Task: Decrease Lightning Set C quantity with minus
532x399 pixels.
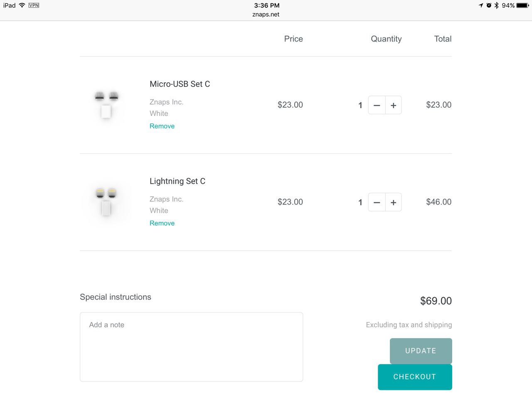Action: point(377,202)
